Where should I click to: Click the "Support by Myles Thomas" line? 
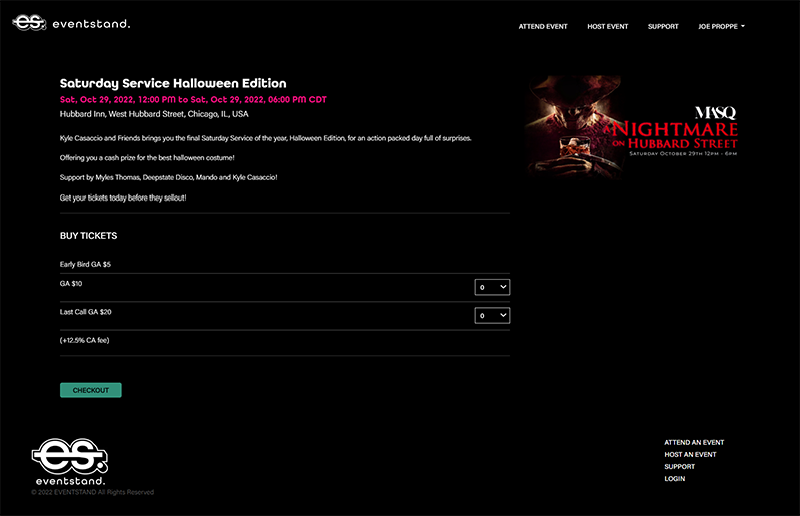point(168,178)
